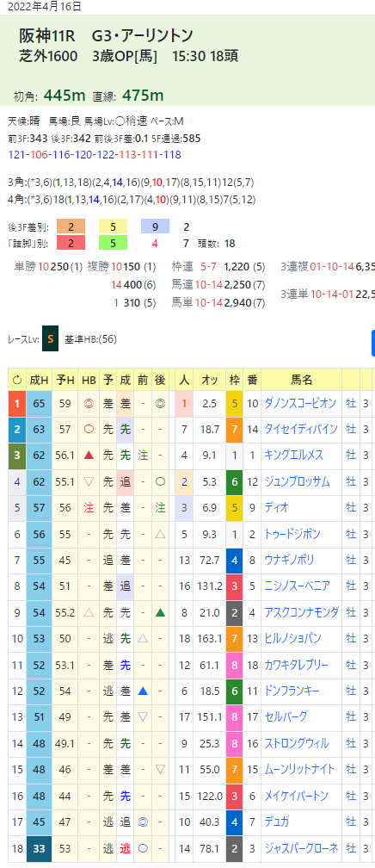Click the △ HB mark for アスクコンナモンダ
This screenshot has width=375, height=868.
coord(88,612)
